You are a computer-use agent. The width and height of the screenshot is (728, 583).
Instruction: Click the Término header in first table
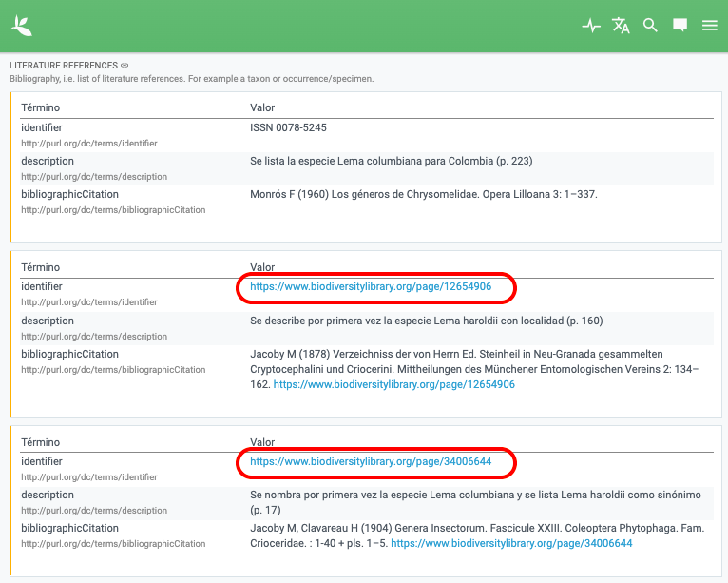click(41, 107)
